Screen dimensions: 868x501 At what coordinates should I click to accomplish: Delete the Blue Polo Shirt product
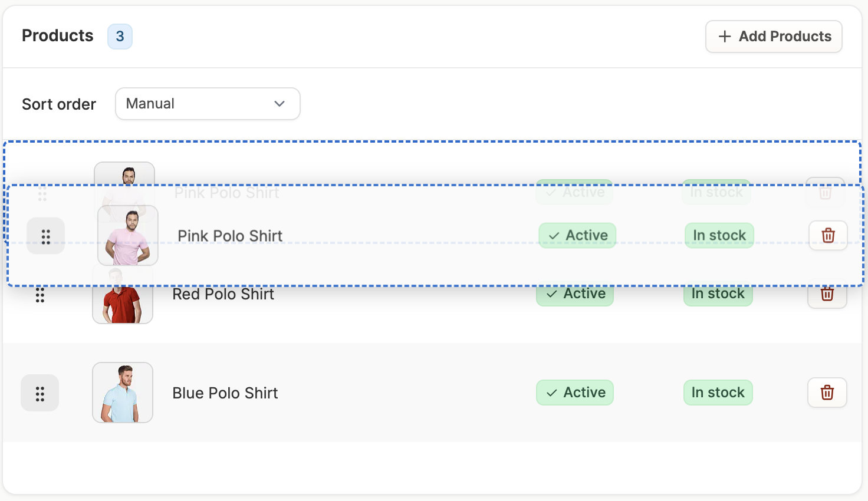coord(827,393)
